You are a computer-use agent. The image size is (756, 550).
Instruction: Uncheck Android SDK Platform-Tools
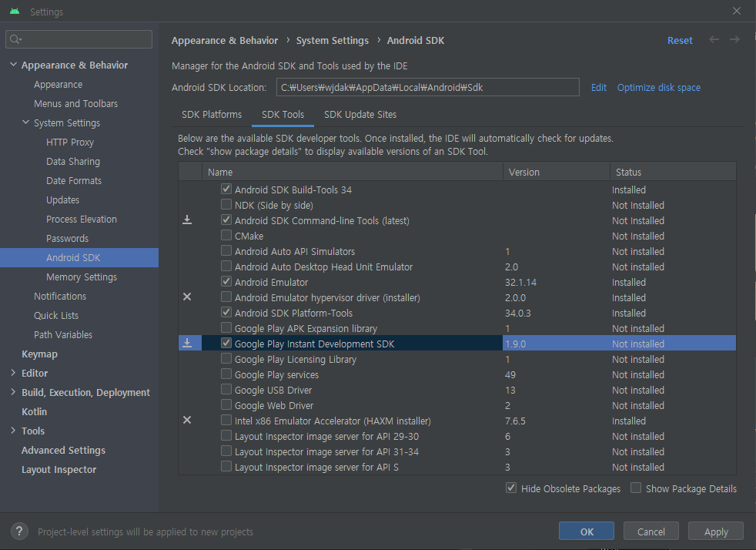click(x=226, y=312)
